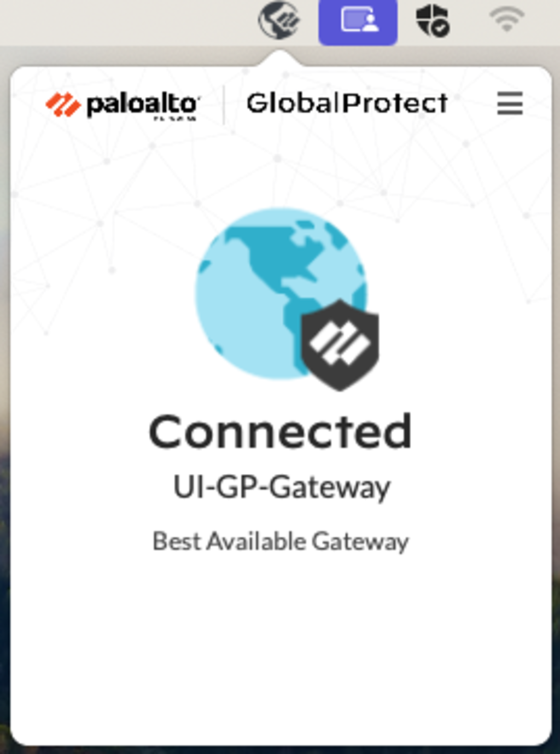Image resolution: width=560 pixels, height=754 pixels.
Task: Open the purple screen sharing menu bar icon
Action: coord(358,22)
